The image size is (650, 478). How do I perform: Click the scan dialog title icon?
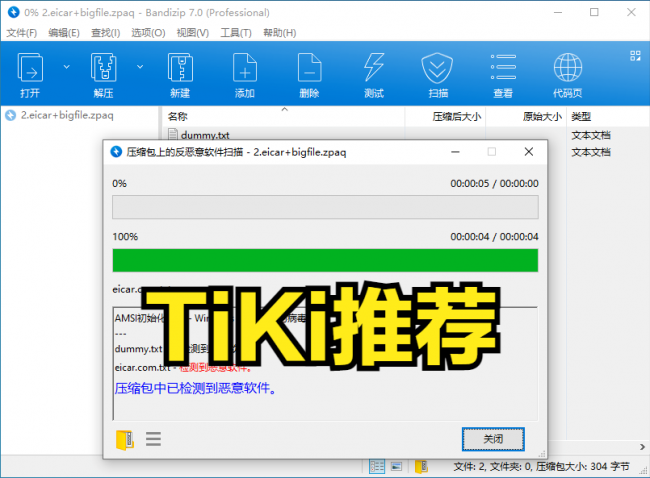(116, 152)
